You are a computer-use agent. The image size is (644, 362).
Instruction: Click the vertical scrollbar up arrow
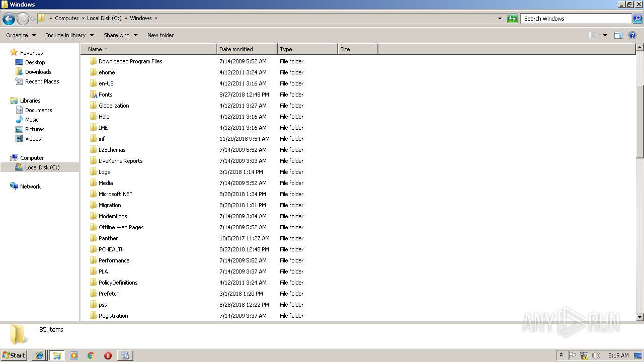pyautogui.click(x=639, y=48)
